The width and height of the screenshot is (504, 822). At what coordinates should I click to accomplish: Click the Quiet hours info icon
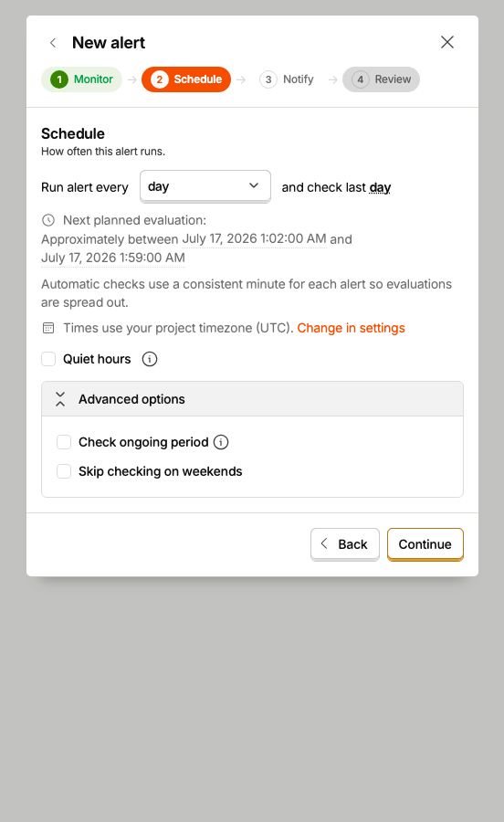point(150,359)
